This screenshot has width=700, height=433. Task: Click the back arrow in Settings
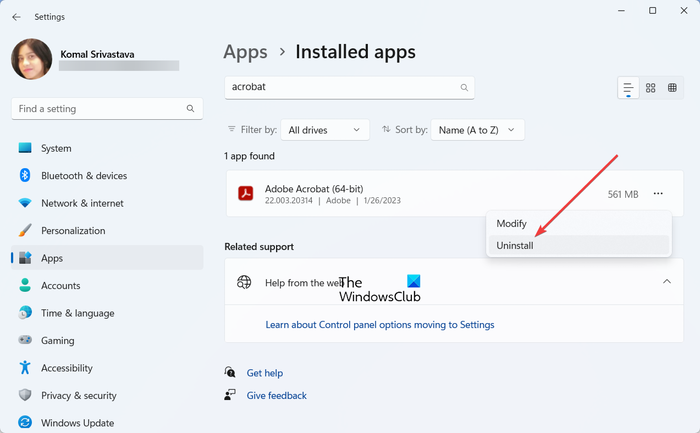pos(16,16)
